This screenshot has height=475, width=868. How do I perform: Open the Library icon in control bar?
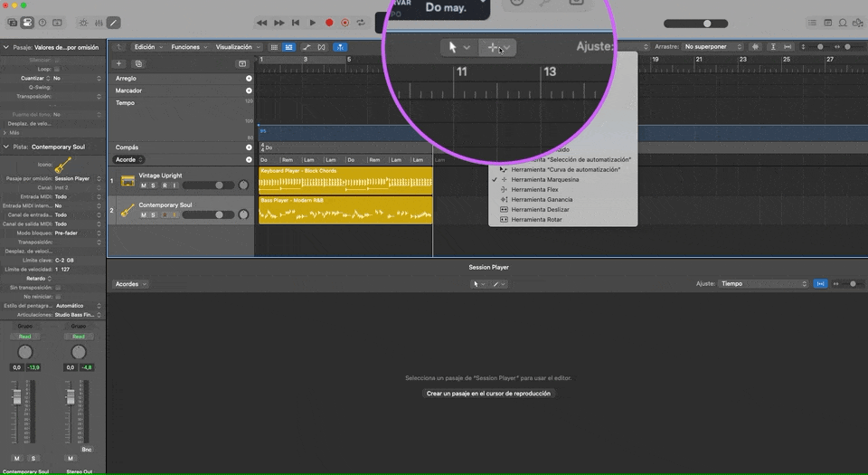coord(12,23)
